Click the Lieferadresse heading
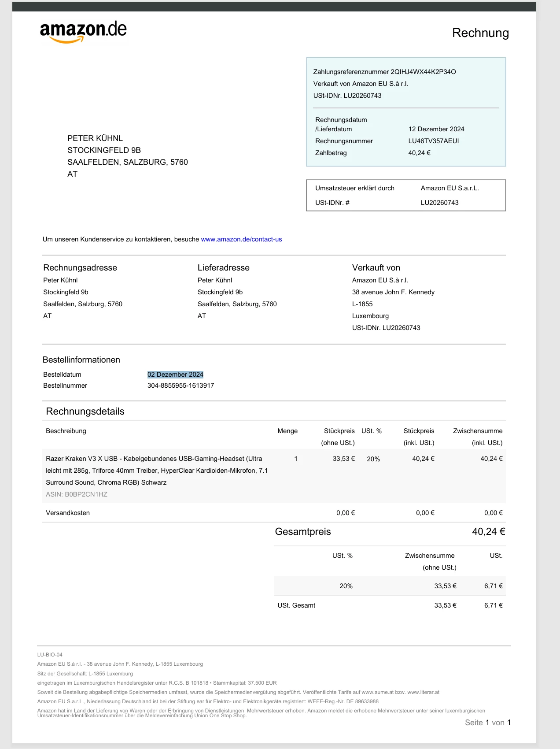This screenshot has height=749, width=560. click(x=224, y=268)
